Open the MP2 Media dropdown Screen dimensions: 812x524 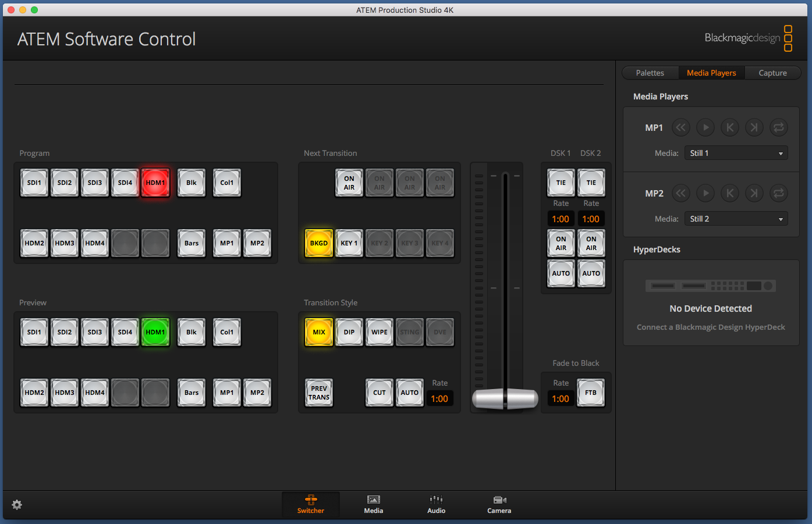736,219
